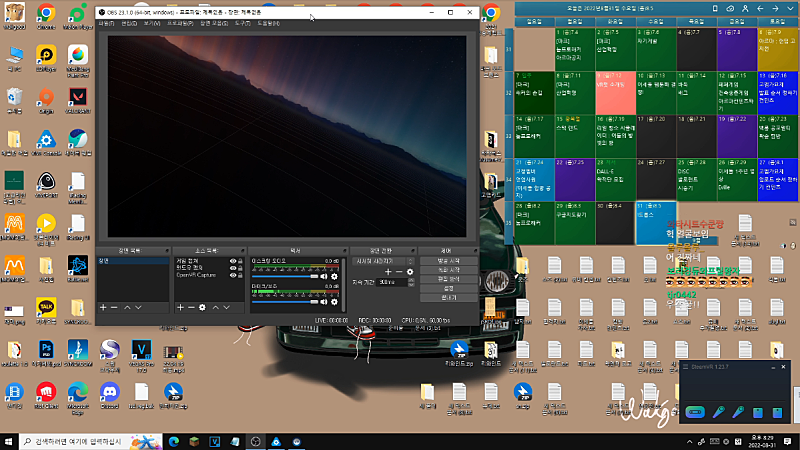
Task: Click the 방송 시작 button
Action: click(448, 260)
